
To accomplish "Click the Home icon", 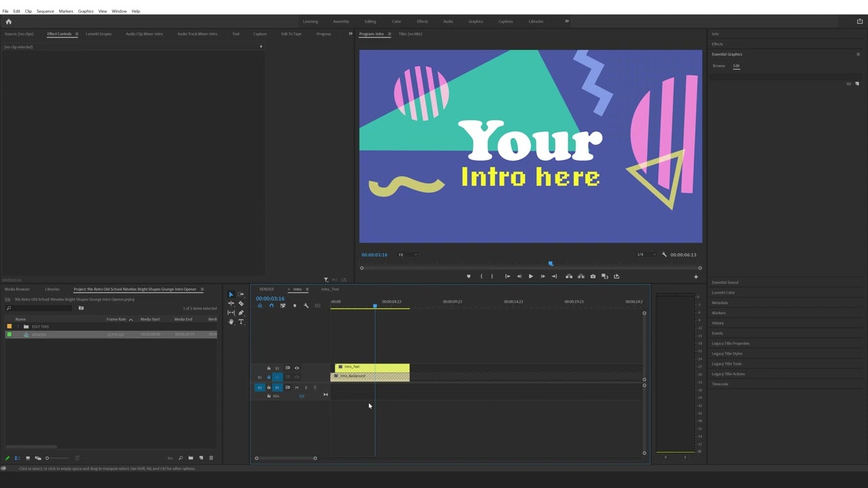I will coord(8,22).
